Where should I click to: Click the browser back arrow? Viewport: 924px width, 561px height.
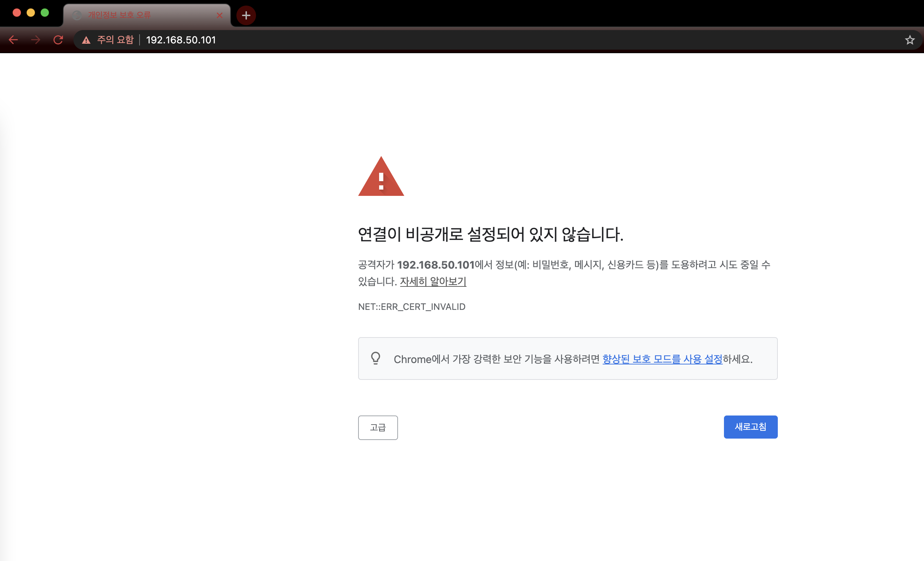pos(14,40)
